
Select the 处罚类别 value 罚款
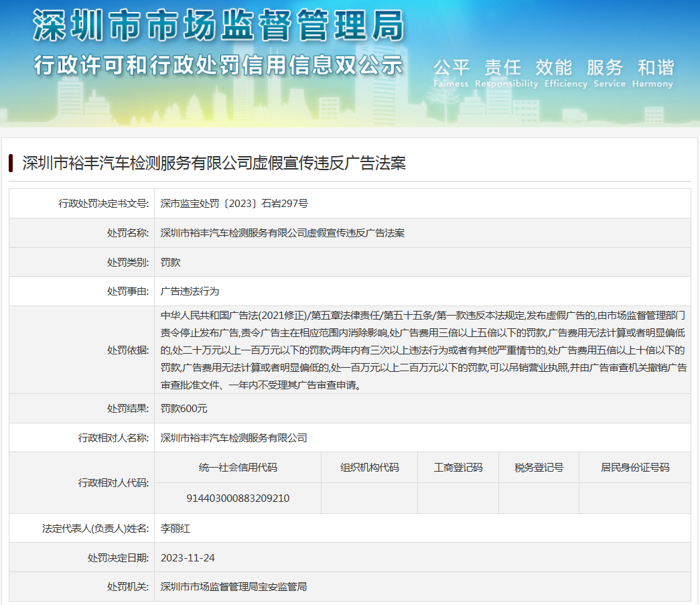[x=171, y=263]
